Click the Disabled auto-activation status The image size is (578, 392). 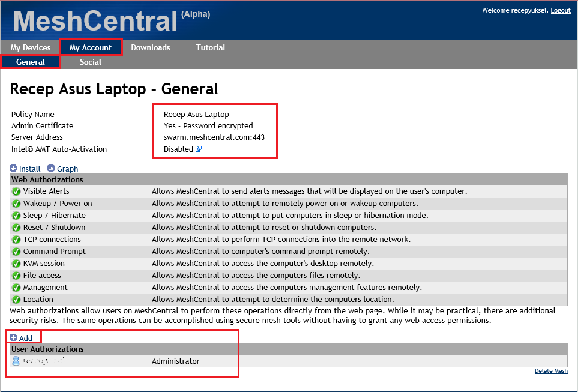tap(178, 149)
